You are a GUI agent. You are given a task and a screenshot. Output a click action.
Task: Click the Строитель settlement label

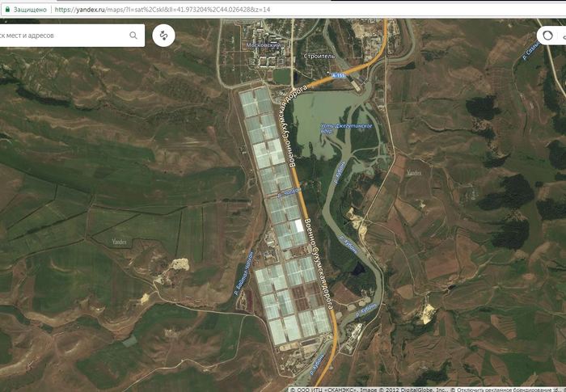tap(318, 57)
